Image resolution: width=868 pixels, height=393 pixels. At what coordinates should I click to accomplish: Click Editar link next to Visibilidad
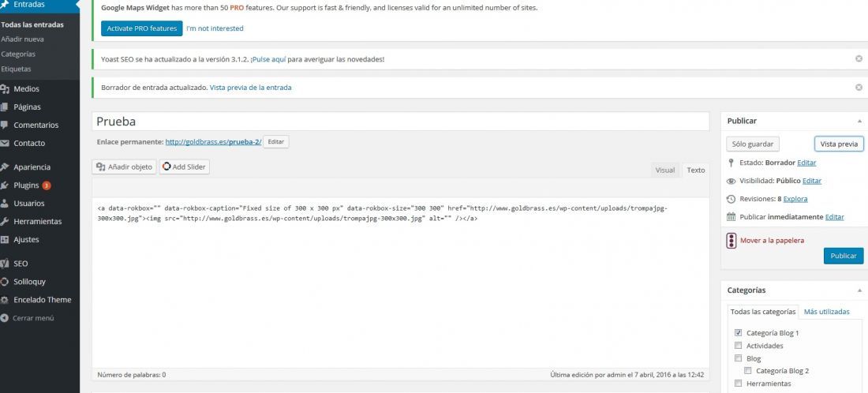tap(812, 181)
